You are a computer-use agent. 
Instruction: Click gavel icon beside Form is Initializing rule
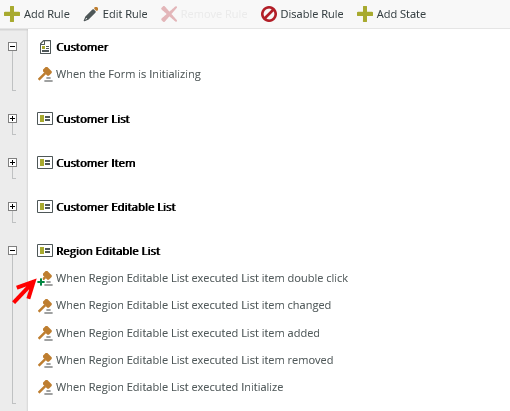tap(45, 74)
